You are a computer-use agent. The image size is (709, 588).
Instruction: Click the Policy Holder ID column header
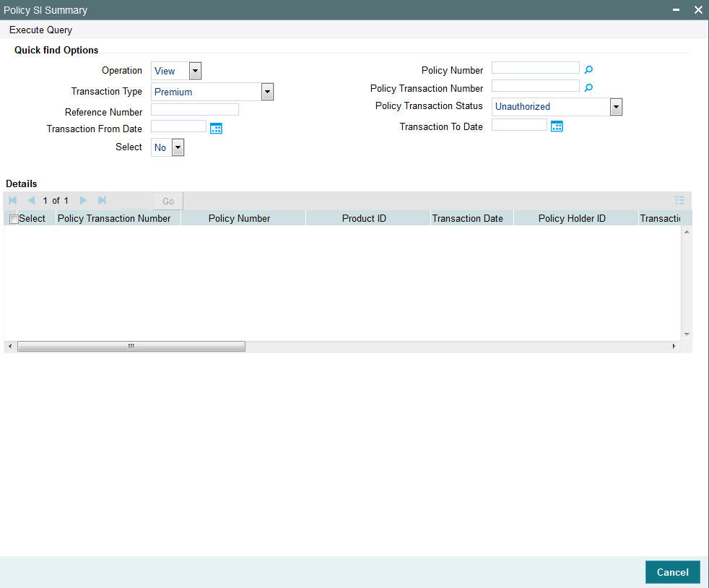(576, 218)
